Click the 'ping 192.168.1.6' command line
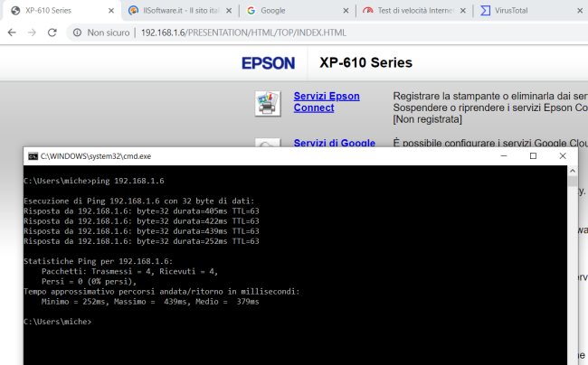 point(94,181)
